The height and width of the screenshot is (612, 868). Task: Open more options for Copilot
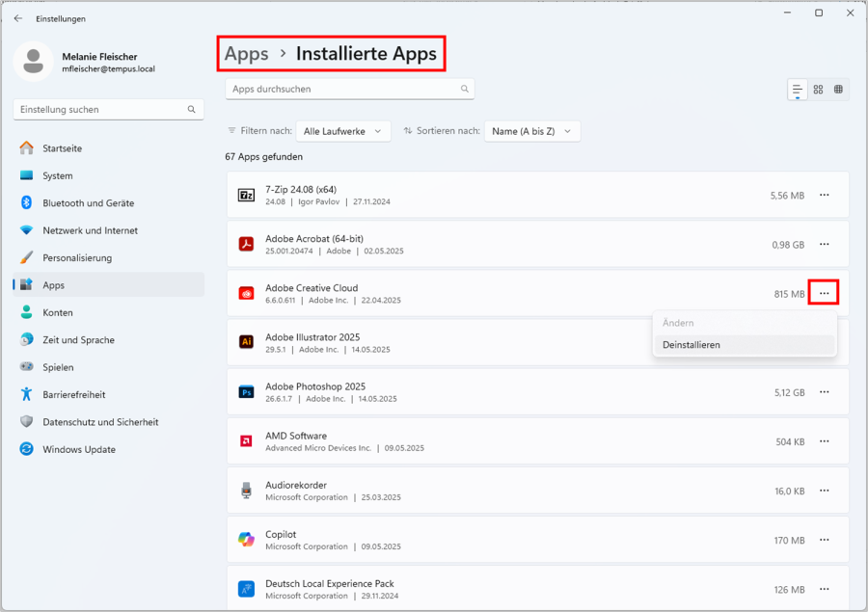pos(825,540)
